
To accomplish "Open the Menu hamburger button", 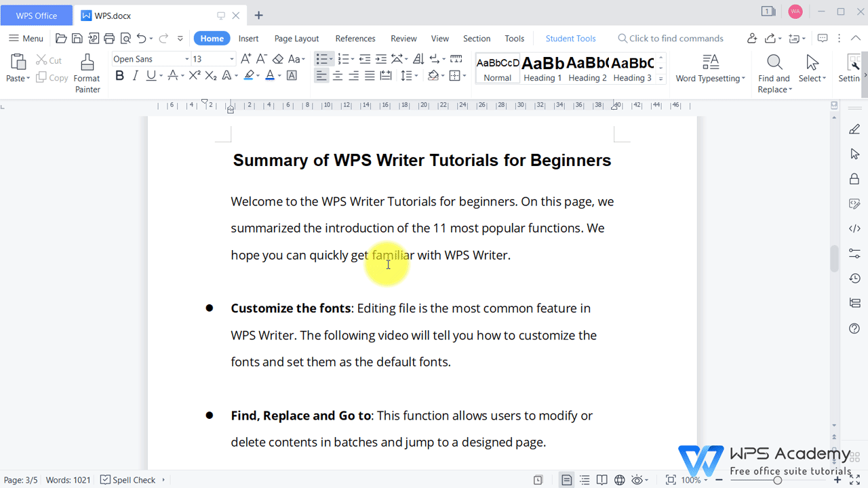I will 26,39.
